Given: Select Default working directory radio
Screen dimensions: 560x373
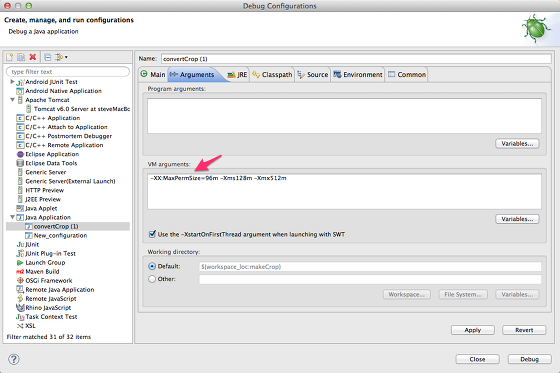Looking at the screenshot, I should (x=152, y=266).
